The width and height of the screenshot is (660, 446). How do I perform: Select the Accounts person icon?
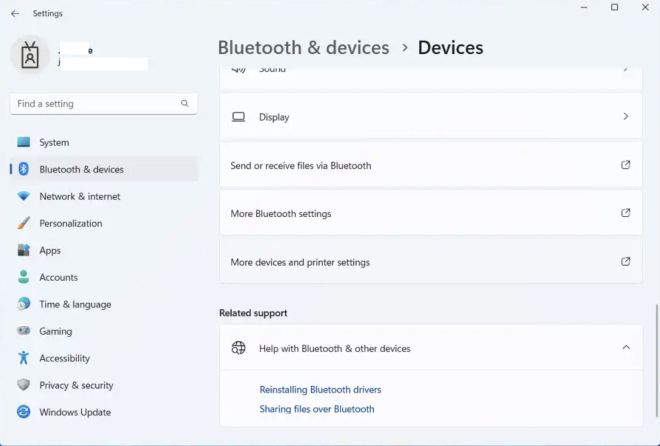24,277
